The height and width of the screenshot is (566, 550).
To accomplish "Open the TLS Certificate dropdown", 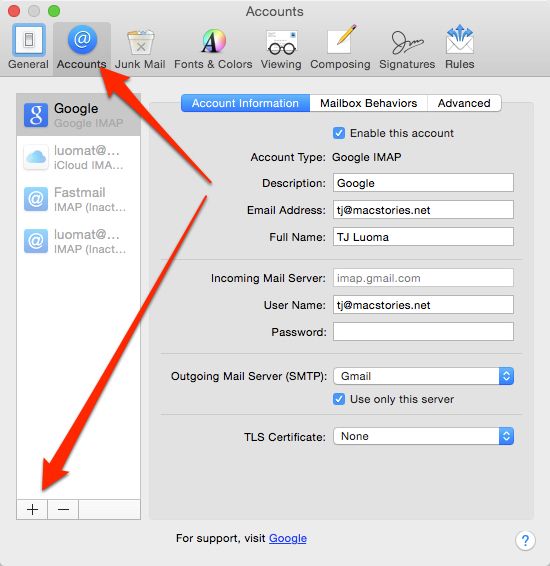I will click(423, 436).
